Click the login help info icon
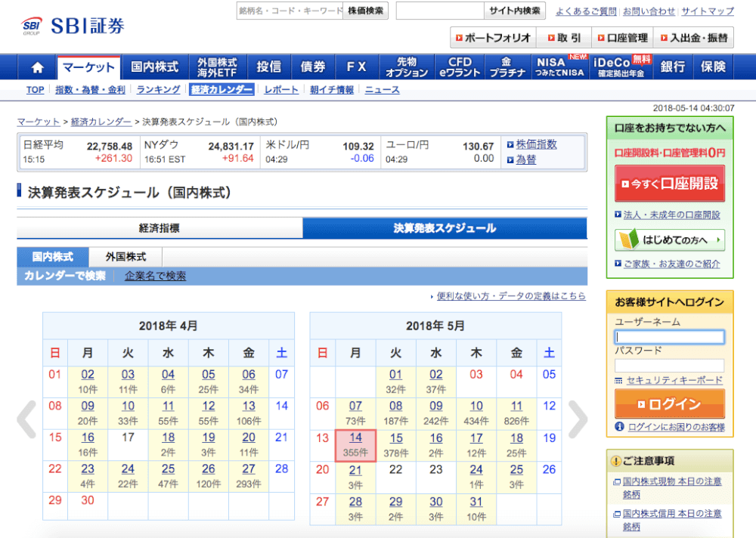Image resolution: width=756 pixels, height=538 pixels. click(620, 427)
